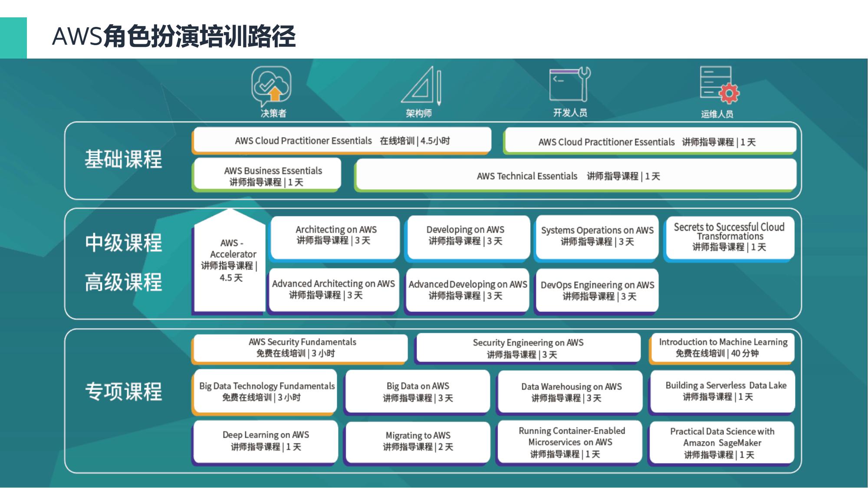Open the Systems Operations on AWS card

tap(596, 238)
